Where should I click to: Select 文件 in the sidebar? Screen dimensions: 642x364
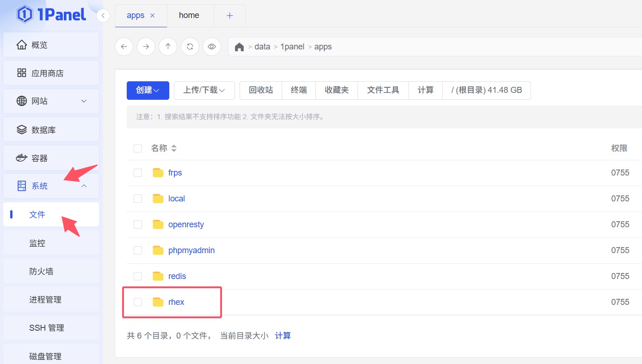point(51,214)
